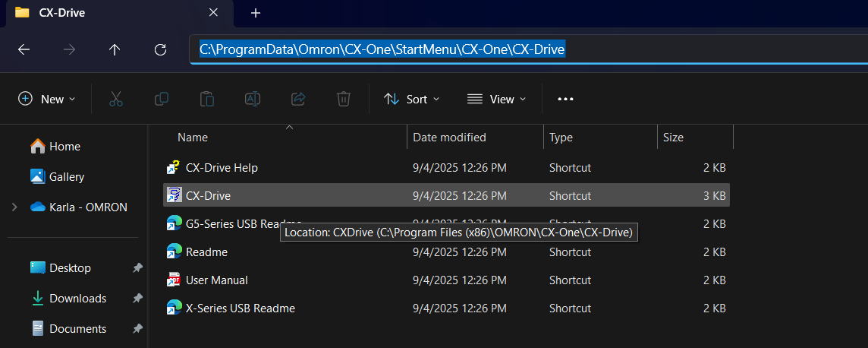868x348 pixels.
Task: Unpin Desktop using its pin icon
Action: pyautogui.click(x=137, y=267)
